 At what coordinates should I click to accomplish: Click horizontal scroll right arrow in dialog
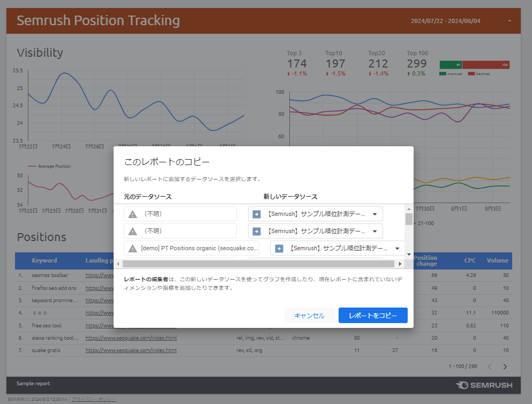point(400,264)
